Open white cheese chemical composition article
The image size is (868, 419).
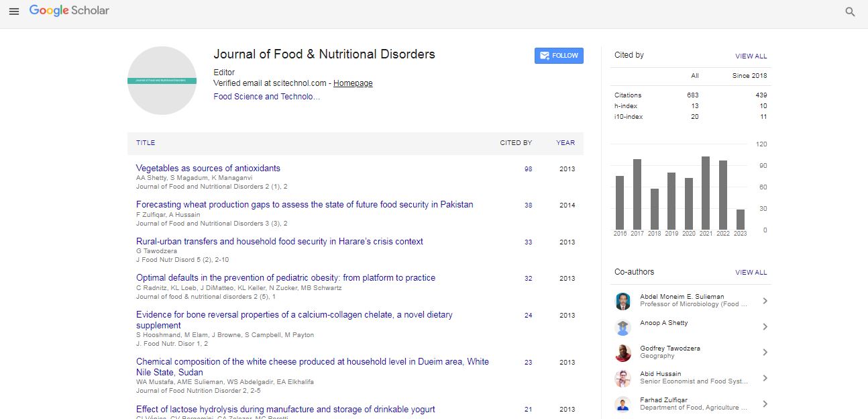(313, 367)
